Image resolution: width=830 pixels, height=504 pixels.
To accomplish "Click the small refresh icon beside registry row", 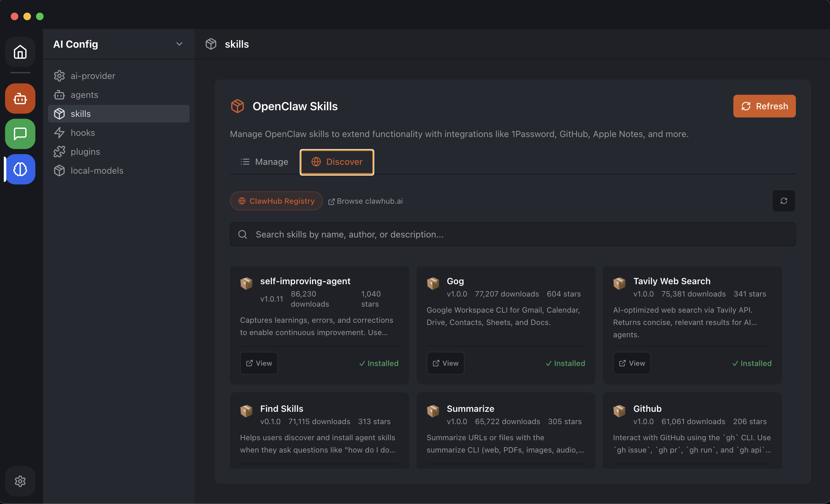I will coord(784,201).
